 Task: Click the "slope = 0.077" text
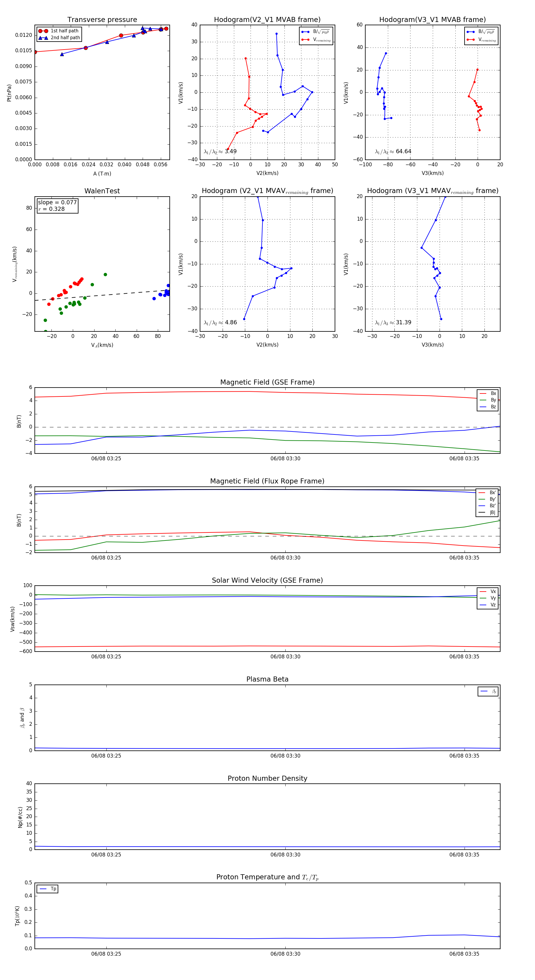(x=57, y=203)
